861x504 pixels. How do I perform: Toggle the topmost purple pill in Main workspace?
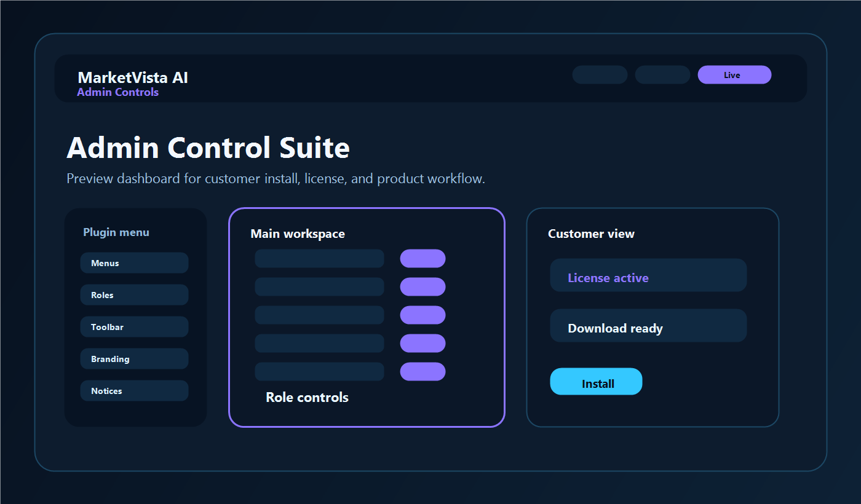(423, 259)
